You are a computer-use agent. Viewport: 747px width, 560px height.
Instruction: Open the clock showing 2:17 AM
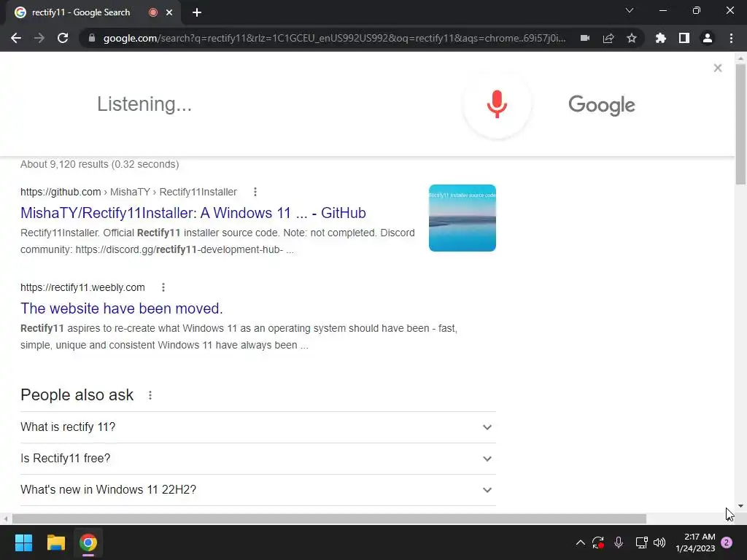(695, 542)
